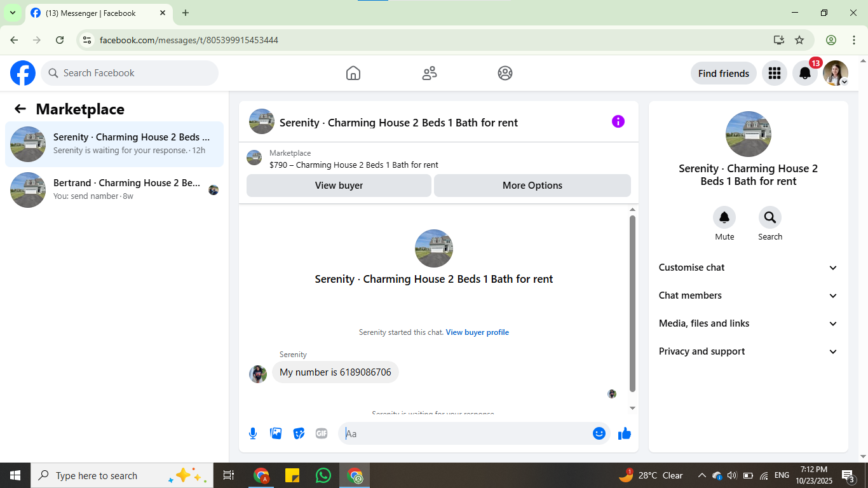Choose a GIF icon

322,433
